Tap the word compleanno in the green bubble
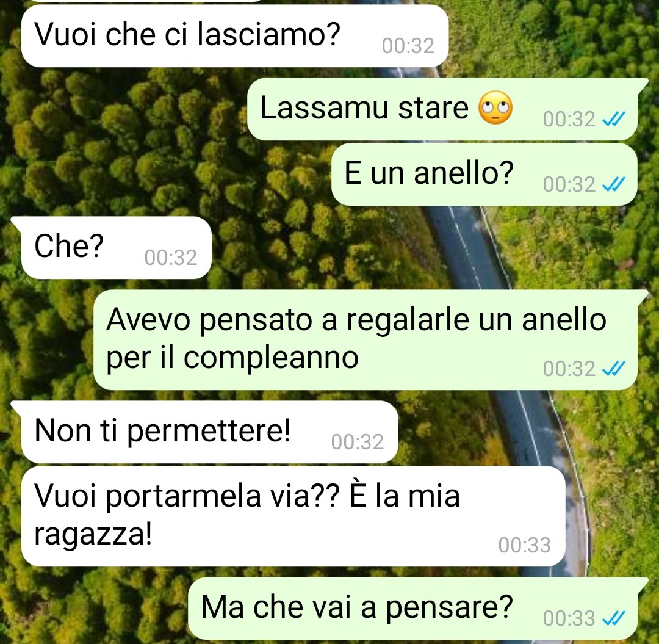Image resolution: width=659 pixels, height=644 pixels. click(271, 358)
